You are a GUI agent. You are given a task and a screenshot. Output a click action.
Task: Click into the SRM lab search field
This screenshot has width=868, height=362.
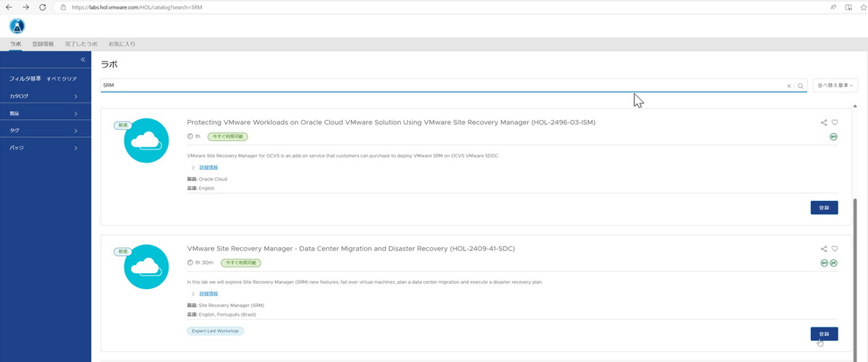[434, 85]
